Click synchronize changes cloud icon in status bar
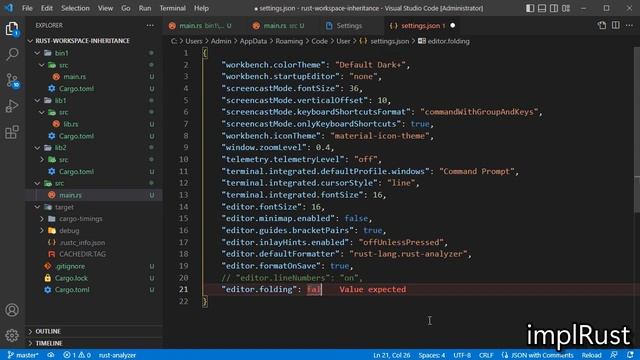Screen dimensions: 640x360 [x=51, y=355]
